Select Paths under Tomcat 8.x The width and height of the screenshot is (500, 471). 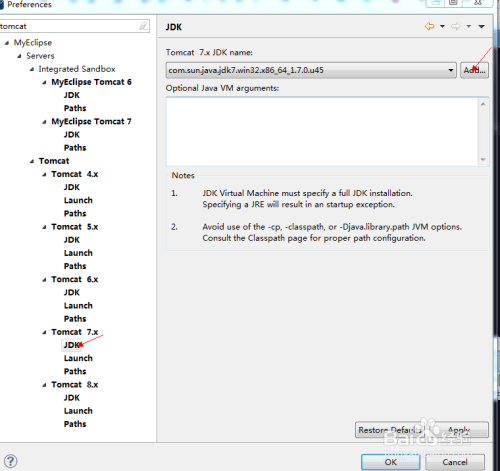(75, 424)
